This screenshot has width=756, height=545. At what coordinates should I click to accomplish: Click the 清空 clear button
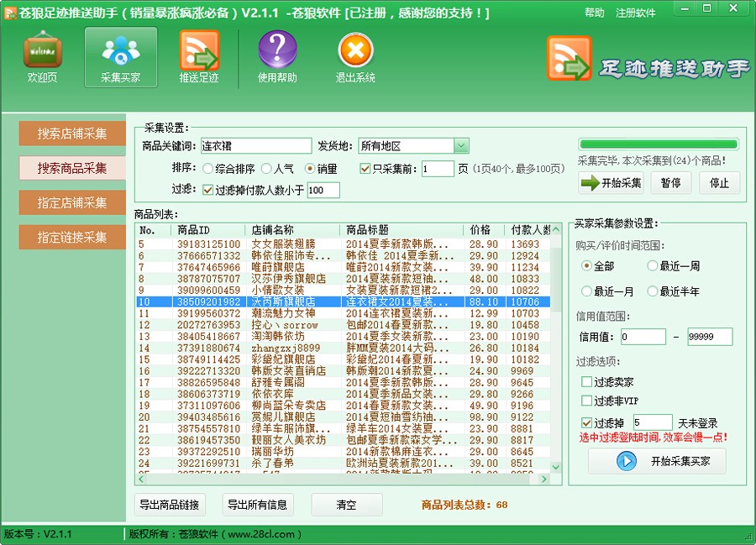[x=347, y=504]
